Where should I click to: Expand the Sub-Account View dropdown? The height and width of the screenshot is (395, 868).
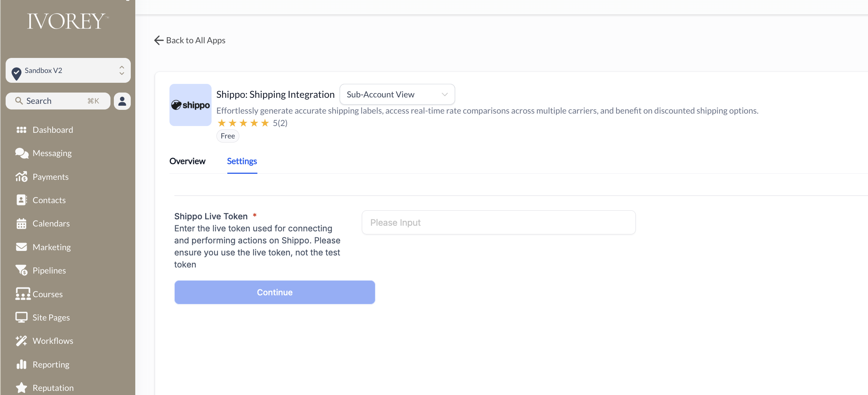coord(397,94)
